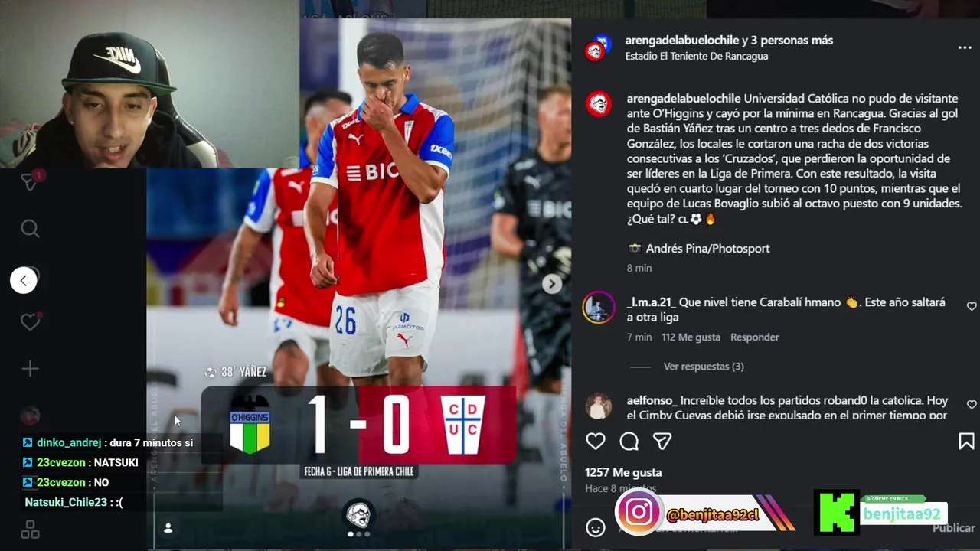Share the post via paper plane icon
Viewport: 980px width, 551px height.
click(x=662, y=441)
